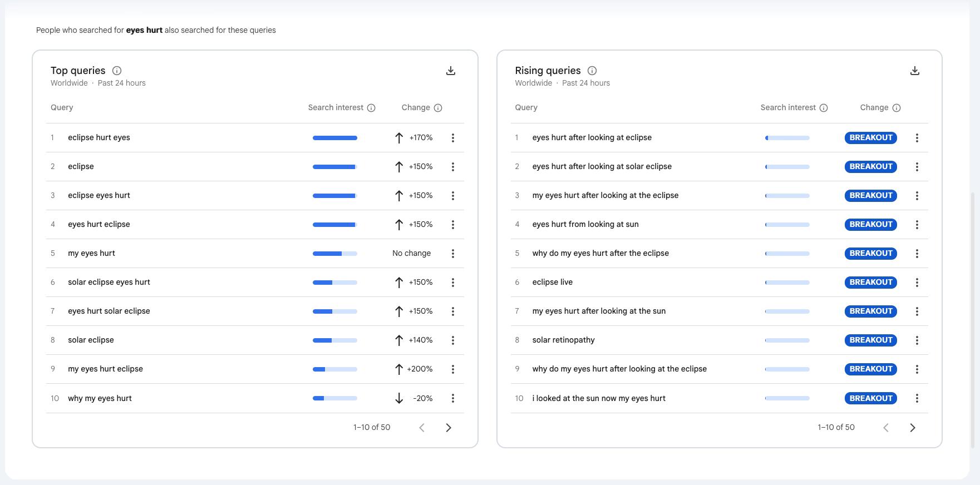This screenshot has width=980, height=485.
Task: Click search interest bar for 'my eyes hurt' row
Action: click(x=335, y=254)
